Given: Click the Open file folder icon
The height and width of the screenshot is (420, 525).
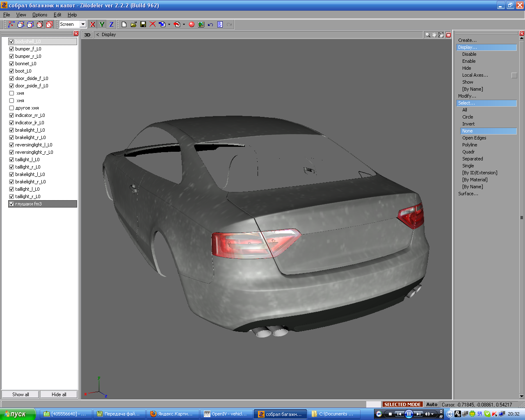Looking at the screenshot, I should coord(133,25).
